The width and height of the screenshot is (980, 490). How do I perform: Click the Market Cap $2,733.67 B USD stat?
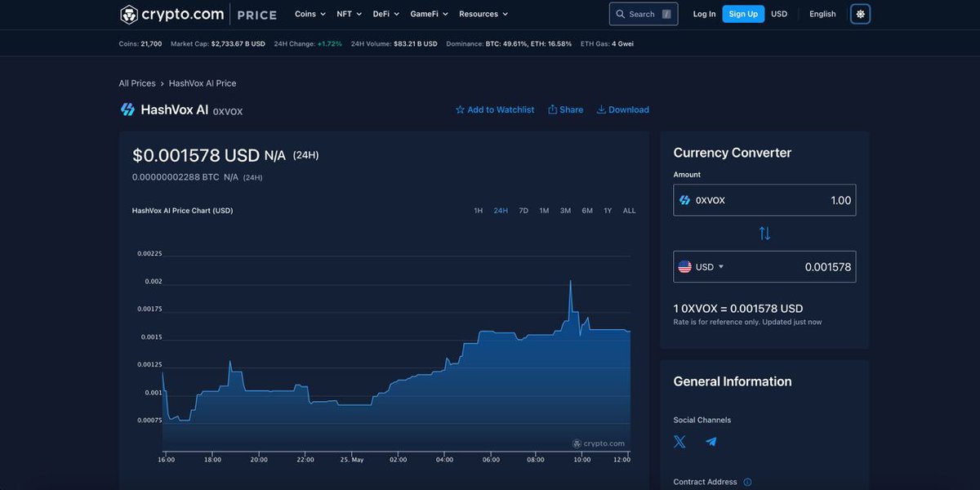click(218, 43)
